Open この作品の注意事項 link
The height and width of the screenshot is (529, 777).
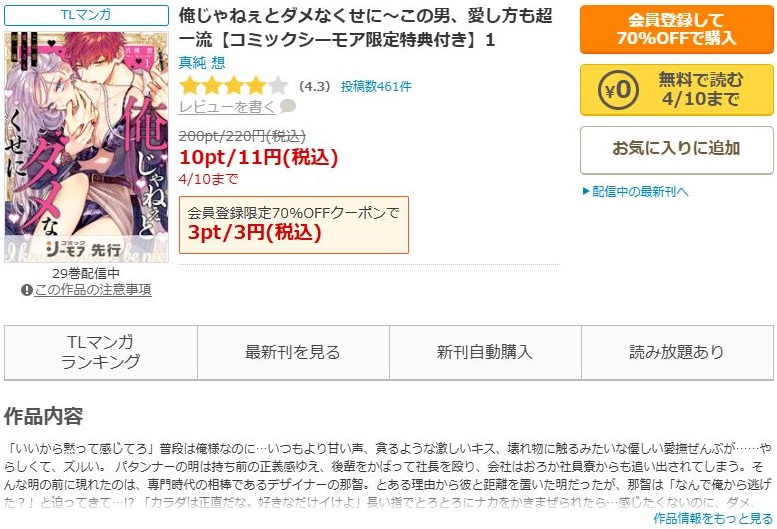93,290
